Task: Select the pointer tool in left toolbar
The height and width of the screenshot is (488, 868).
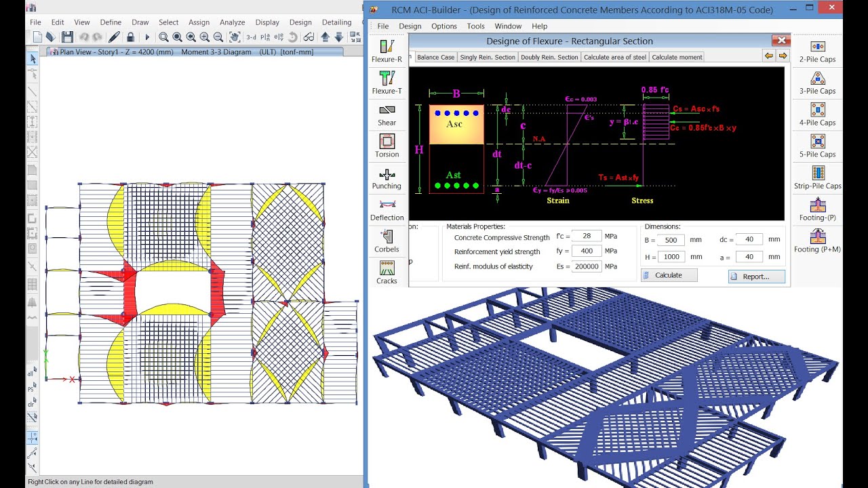Action: (32, 59)
